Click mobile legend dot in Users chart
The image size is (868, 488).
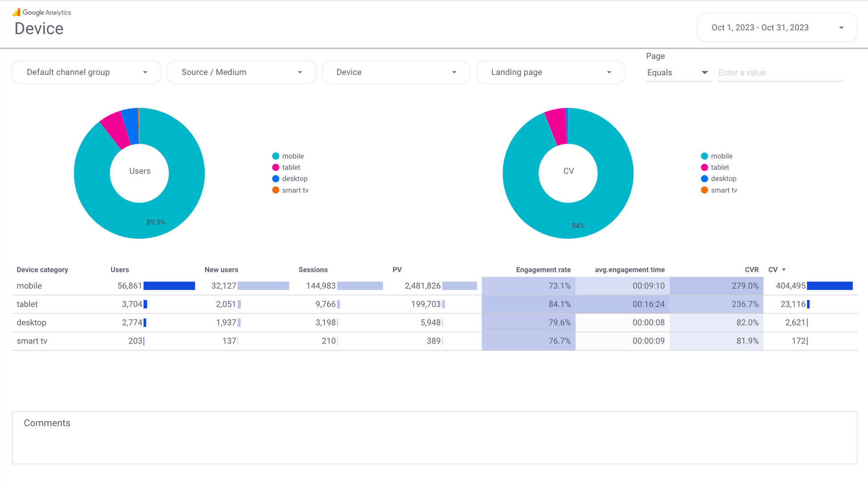(x=276, y=156)
